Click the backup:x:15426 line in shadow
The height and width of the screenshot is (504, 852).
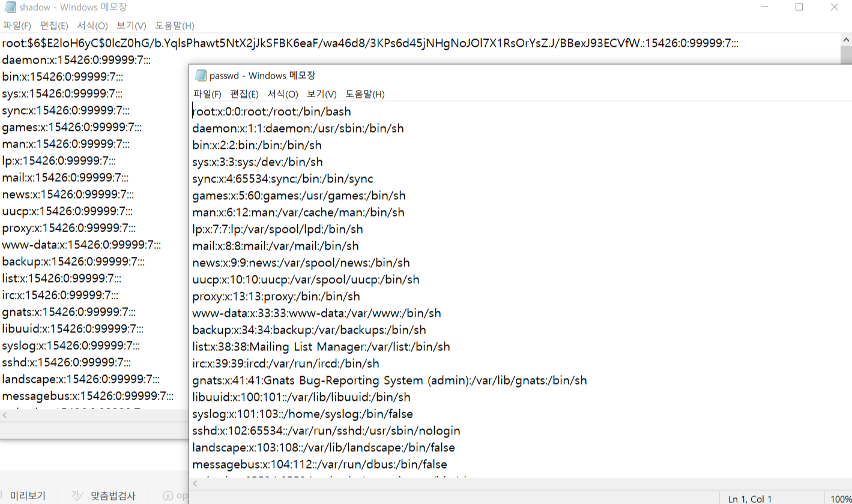click(73, 262)
